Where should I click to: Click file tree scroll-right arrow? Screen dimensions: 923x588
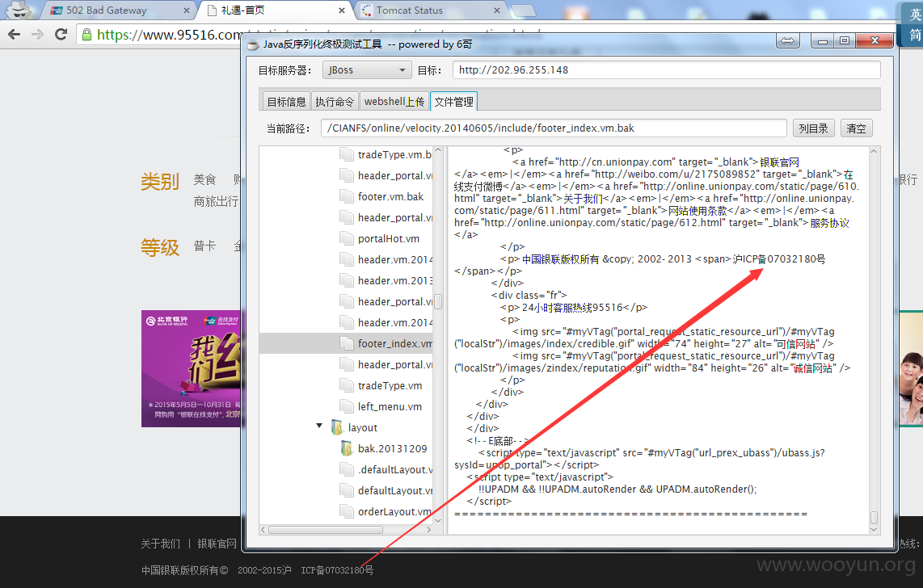(x=429, y=530)
